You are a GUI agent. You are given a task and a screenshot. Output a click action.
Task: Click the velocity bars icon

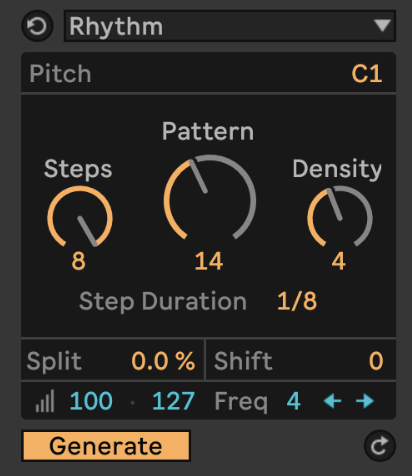[x=45, y=401]
